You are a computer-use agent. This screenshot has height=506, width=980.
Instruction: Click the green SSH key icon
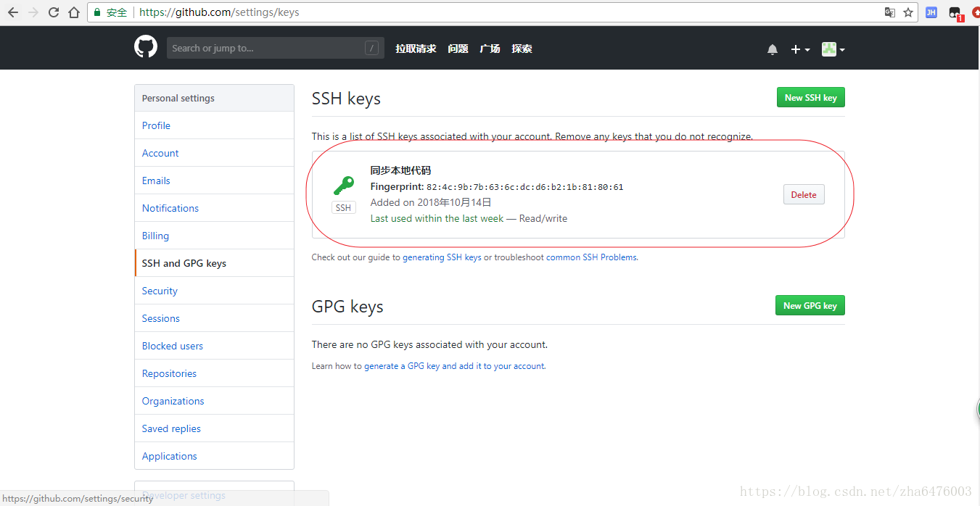pos(343,186)
